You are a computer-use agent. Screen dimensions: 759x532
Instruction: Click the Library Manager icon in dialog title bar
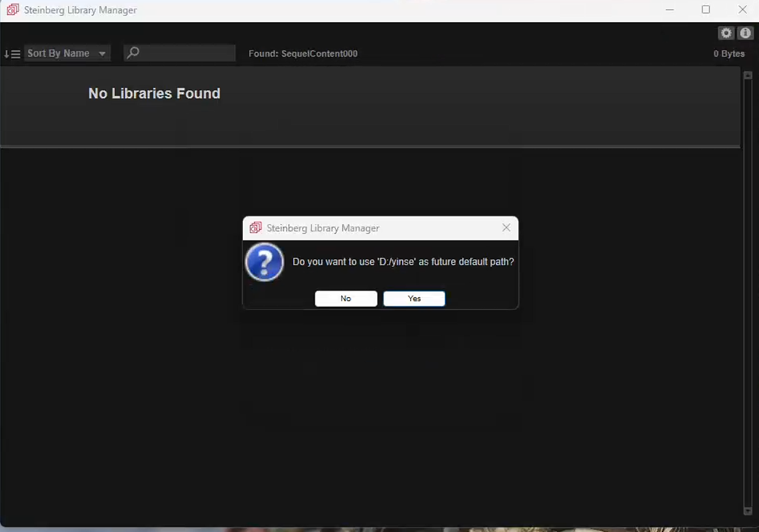[x=255, y=228]
